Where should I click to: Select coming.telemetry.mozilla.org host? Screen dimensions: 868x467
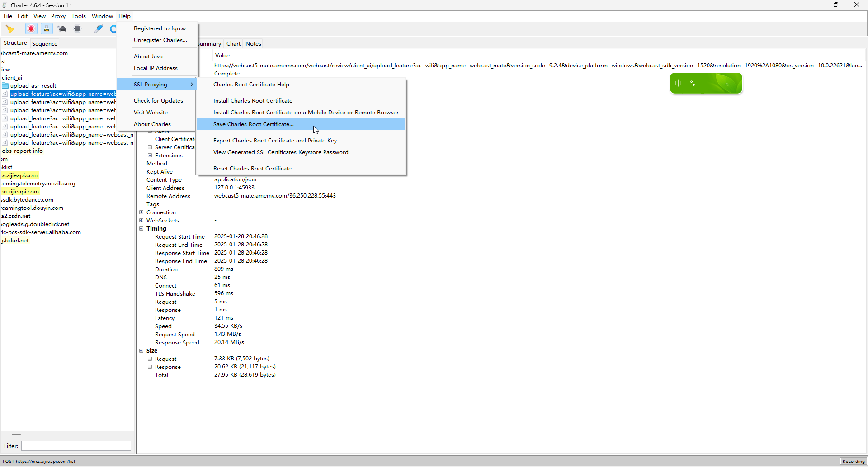coord(38,184)
